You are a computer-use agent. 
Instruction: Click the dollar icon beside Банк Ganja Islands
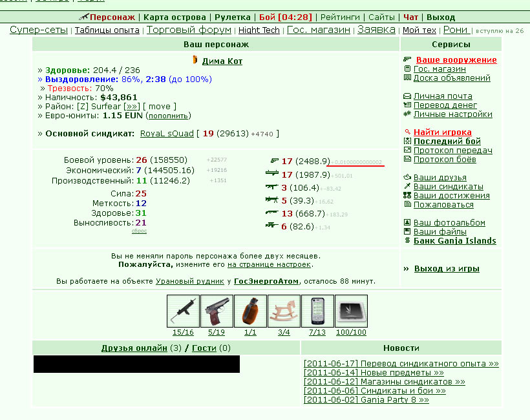coord(407,240)
